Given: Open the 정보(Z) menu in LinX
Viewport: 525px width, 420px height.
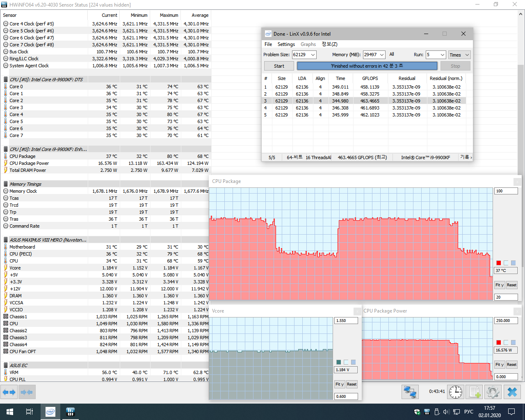Looking at the screenshot, I should [x=329, y=44].
